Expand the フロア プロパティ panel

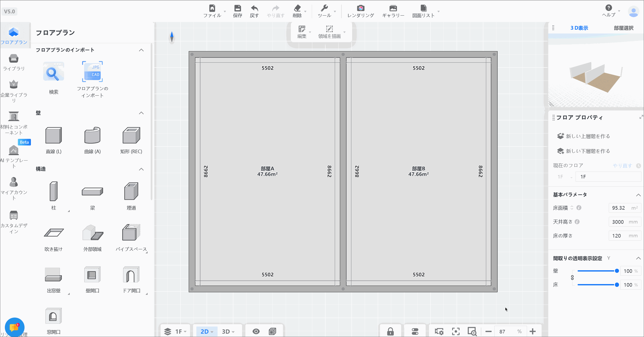[x=641, y=117]
